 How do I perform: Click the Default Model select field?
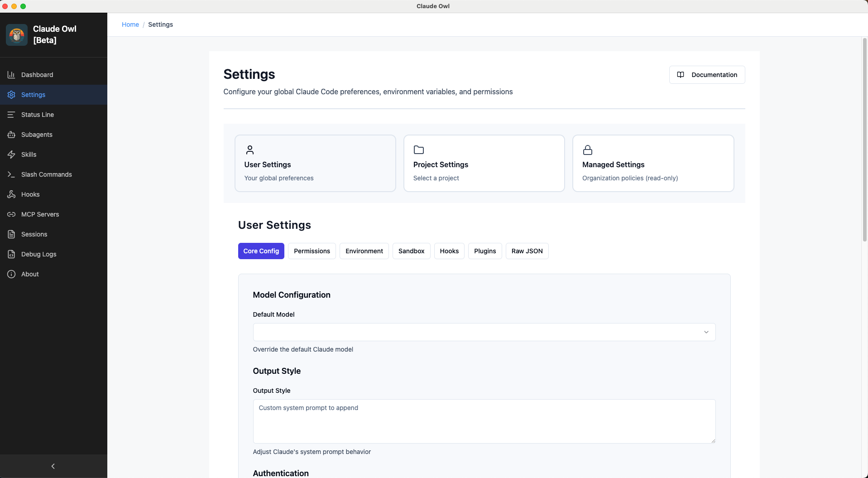coord(484,332)
